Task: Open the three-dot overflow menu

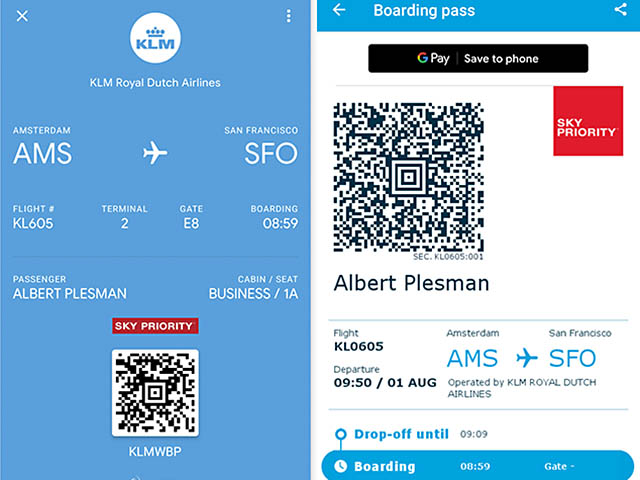Action: 289,16
